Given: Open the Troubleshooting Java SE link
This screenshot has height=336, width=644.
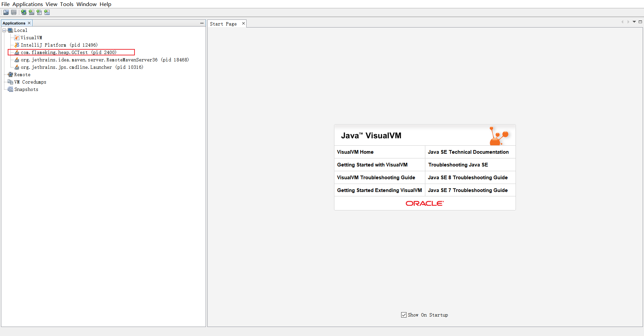Looking at the screenshot, I should [x=458, y=165].
